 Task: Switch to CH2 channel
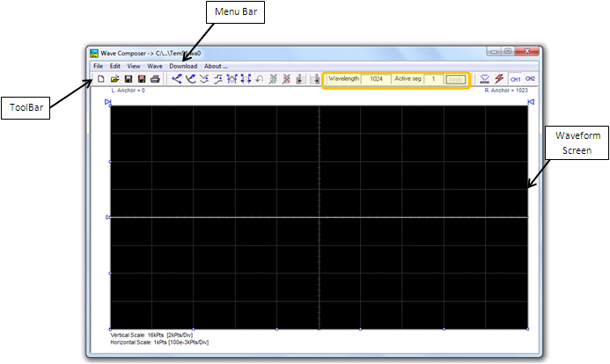[x=531, y=79]
